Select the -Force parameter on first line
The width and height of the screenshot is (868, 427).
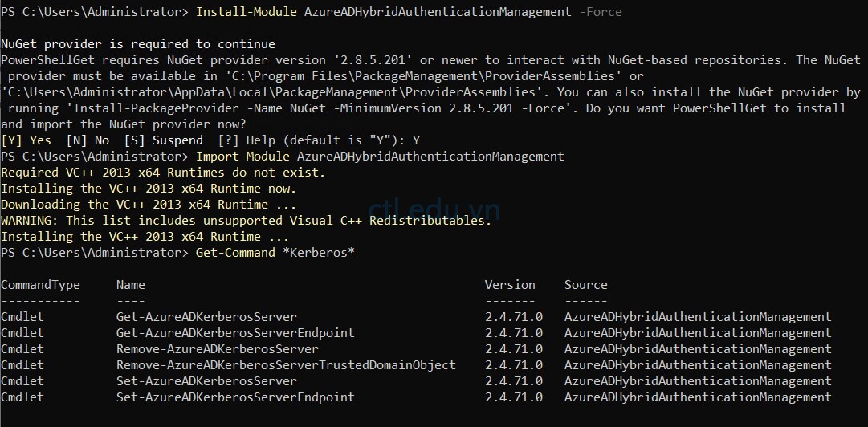600,11
